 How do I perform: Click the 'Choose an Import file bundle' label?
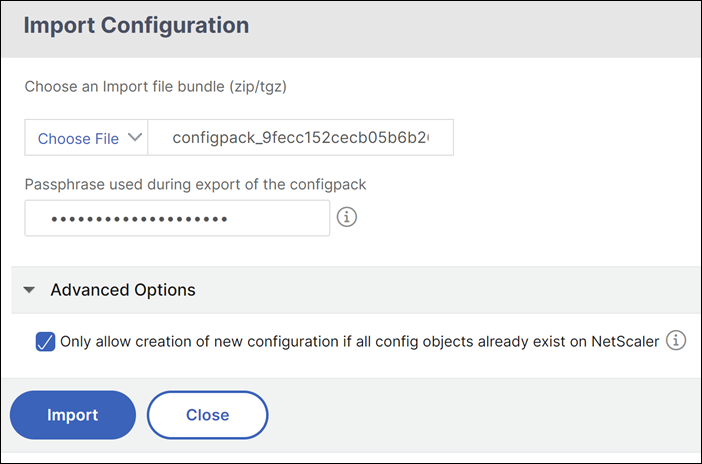(155, 86)
